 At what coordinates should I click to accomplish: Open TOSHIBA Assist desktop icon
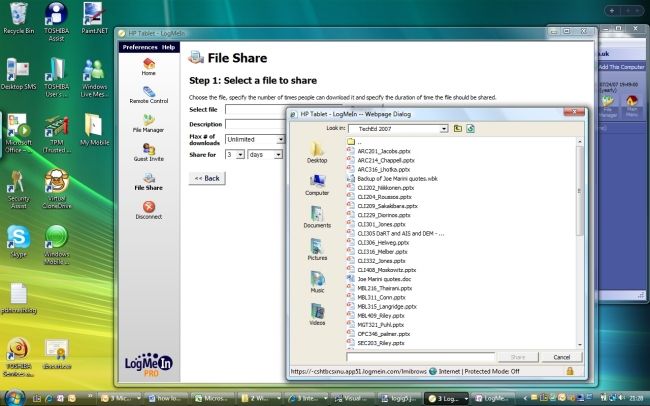[x=56, y=22]
